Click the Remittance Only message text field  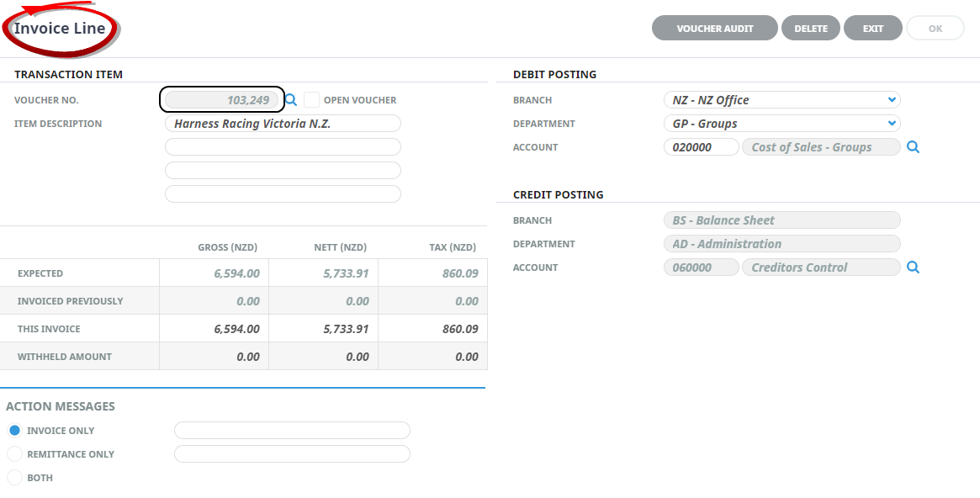292,454
